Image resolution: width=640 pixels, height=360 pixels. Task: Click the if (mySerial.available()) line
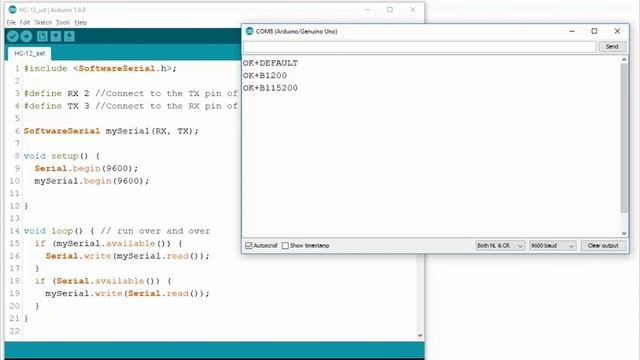109,244
